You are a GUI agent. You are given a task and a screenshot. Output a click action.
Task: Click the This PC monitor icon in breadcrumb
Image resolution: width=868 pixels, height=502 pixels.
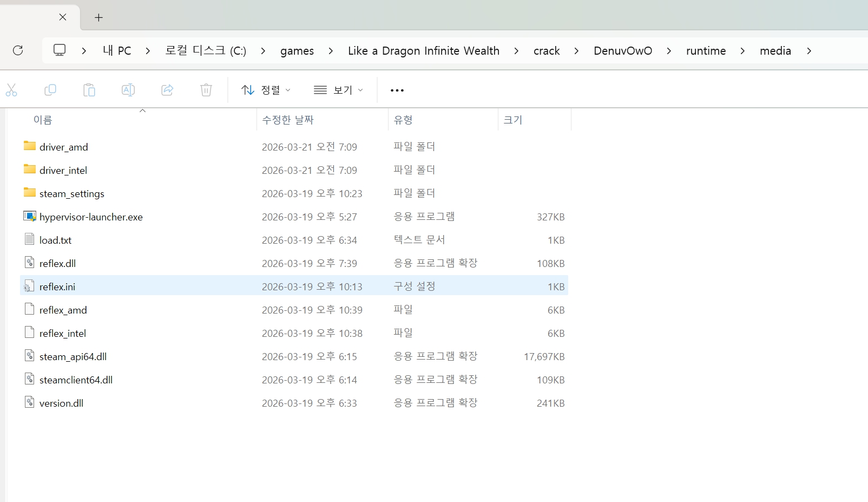pyautogui.click(x=60, y=50)
